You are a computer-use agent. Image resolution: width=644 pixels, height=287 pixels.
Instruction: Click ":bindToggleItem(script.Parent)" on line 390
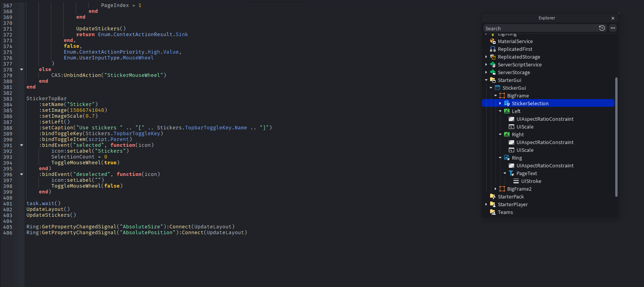tap(86, 139)
